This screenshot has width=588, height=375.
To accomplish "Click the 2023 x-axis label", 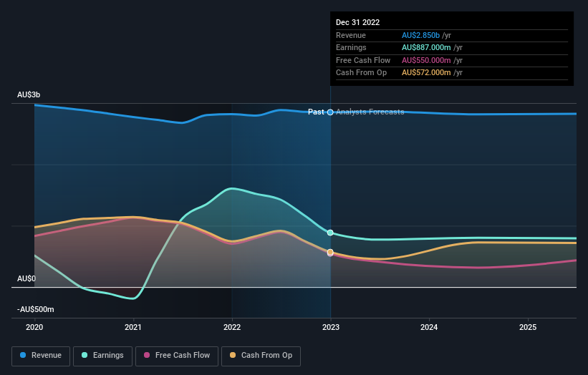I will [331, 327].
